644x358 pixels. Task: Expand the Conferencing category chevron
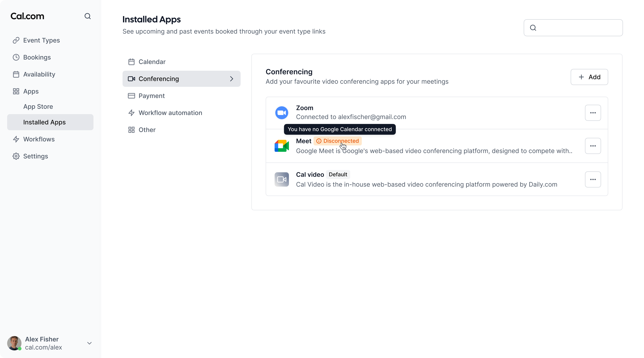point(231,79)
